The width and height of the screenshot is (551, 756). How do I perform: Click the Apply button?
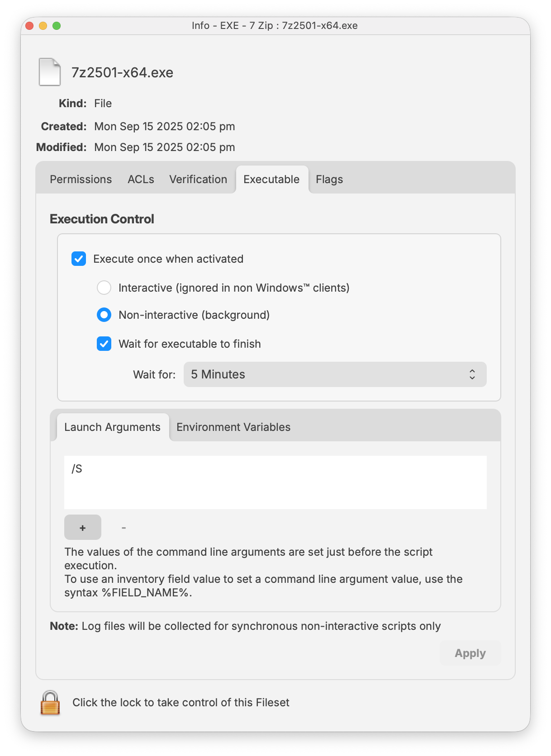click(x=470, y=653)
